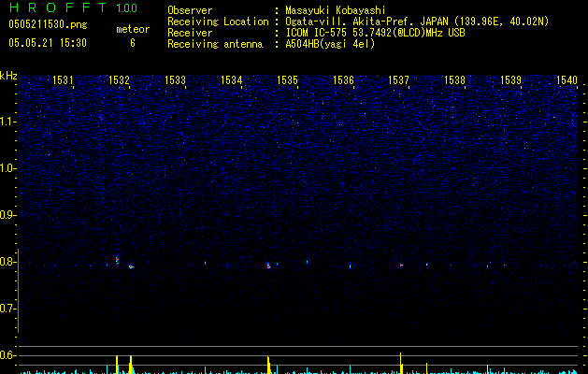
Task: Click the bright meteor echo just after 1532
Action: click(x=131, y=267)
